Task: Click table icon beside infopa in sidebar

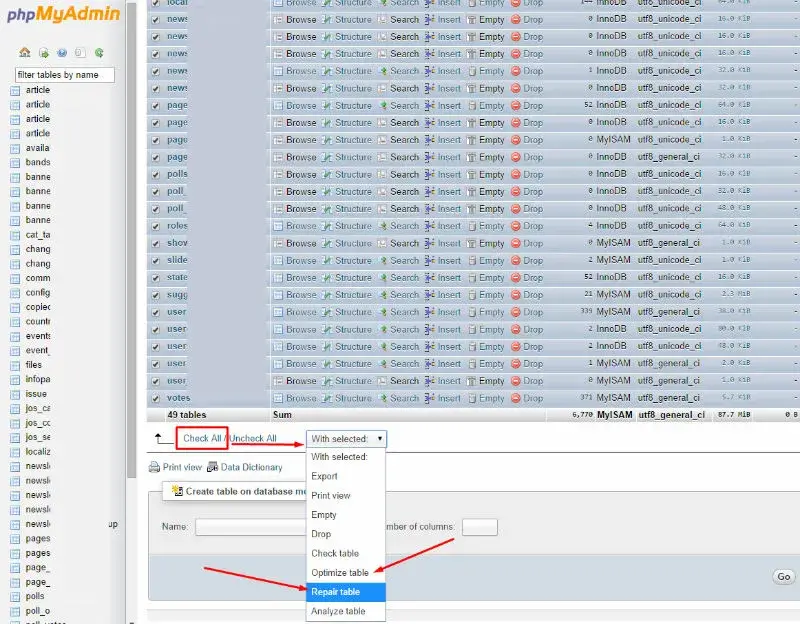Action: (15, 380)
